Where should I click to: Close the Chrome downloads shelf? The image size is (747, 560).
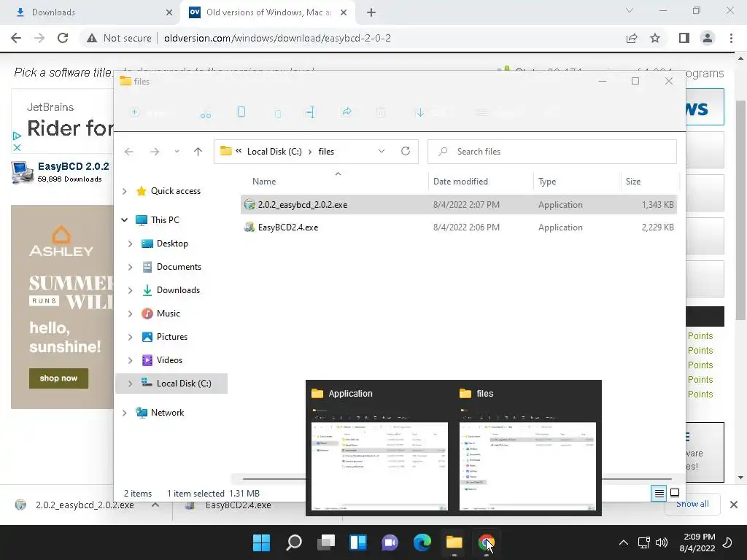(x=734, y=505)
